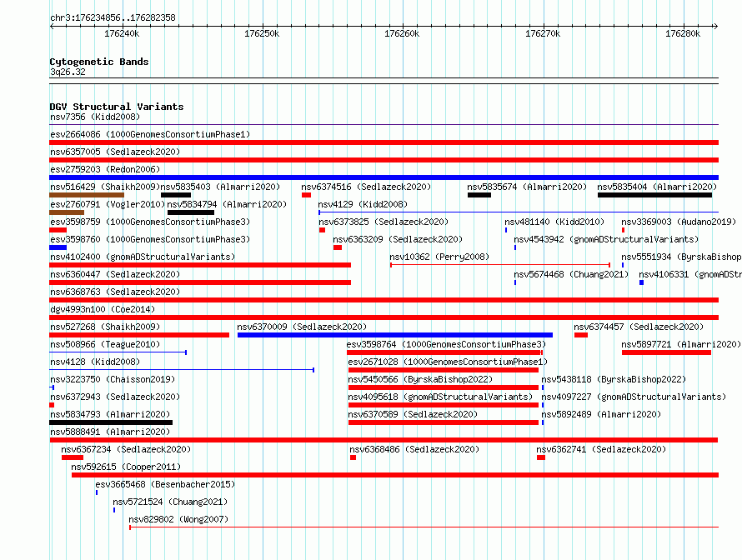Click the red nsv5450566 (ByrskaBishop2022) bar

coord(444,387)
